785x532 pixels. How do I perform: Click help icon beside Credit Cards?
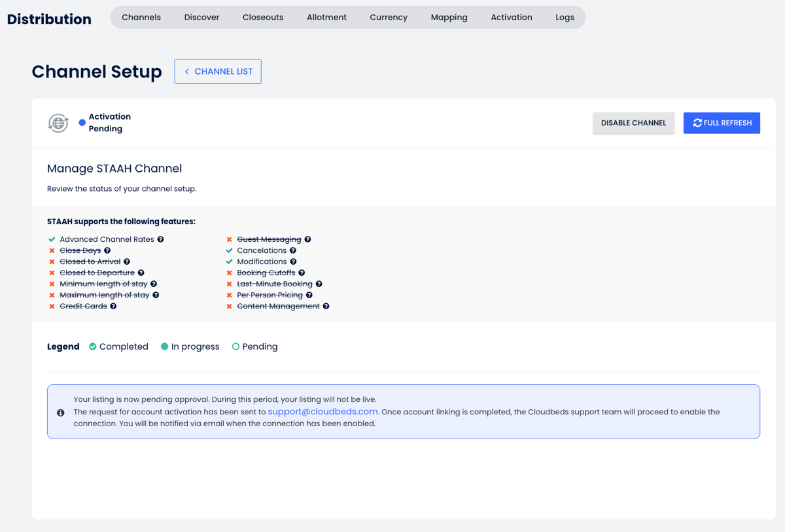(113, 307)
